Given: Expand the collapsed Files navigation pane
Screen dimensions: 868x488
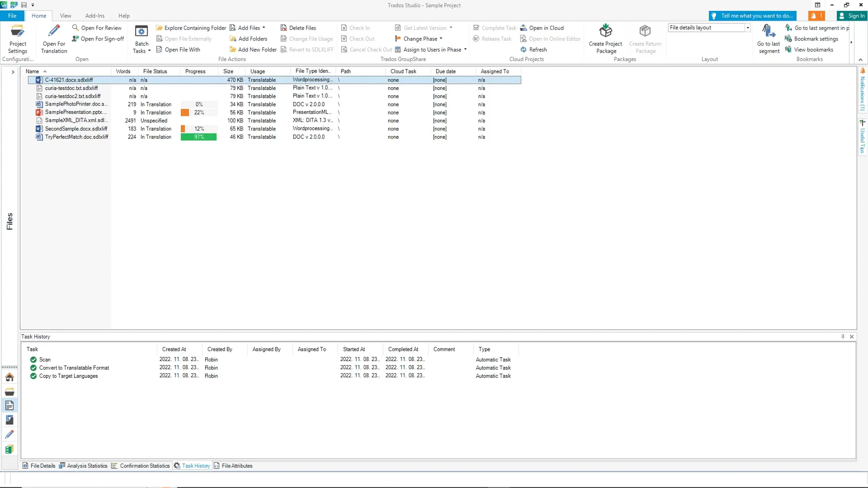Looking at the screenshot, I should pos(13,72).
